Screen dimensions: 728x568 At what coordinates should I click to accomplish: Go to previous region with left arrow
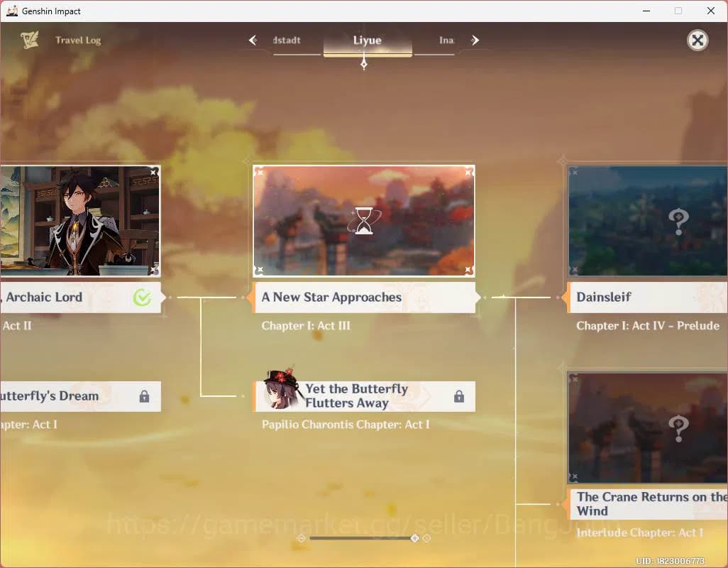[253, 40]
